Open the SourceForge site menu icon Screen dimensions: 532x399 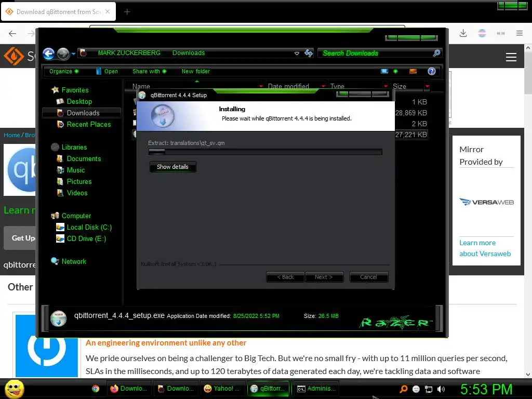click(x=511, y=57)
